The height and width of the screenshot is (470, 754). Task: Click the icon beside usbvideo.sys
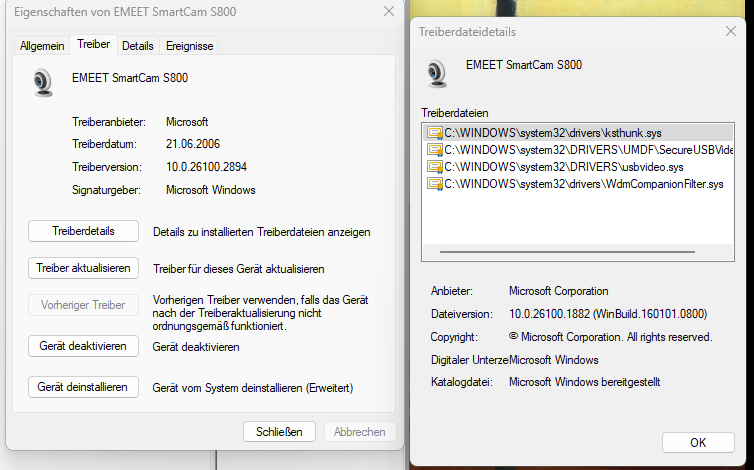pyautogui.click(x=435, y=167)
